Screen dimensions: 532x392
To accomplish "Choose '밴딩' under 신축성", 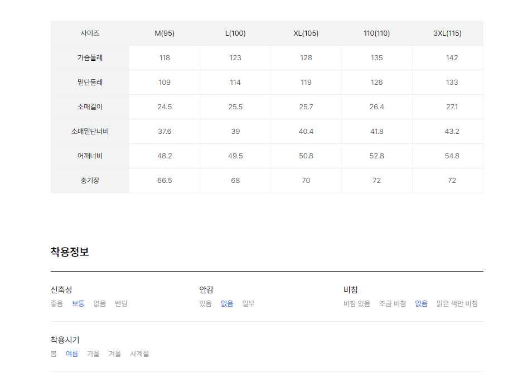I will coord(121,303).
